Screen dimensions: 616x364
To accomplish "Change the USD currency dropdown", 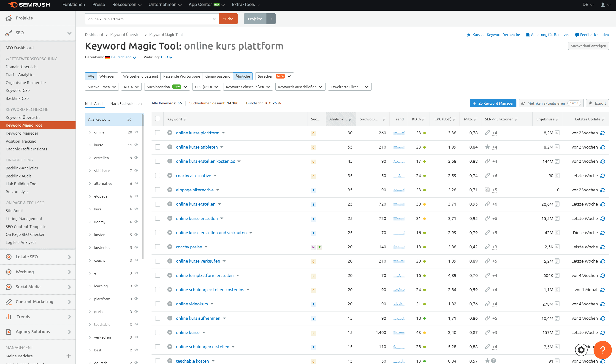I will coord(166,57).
